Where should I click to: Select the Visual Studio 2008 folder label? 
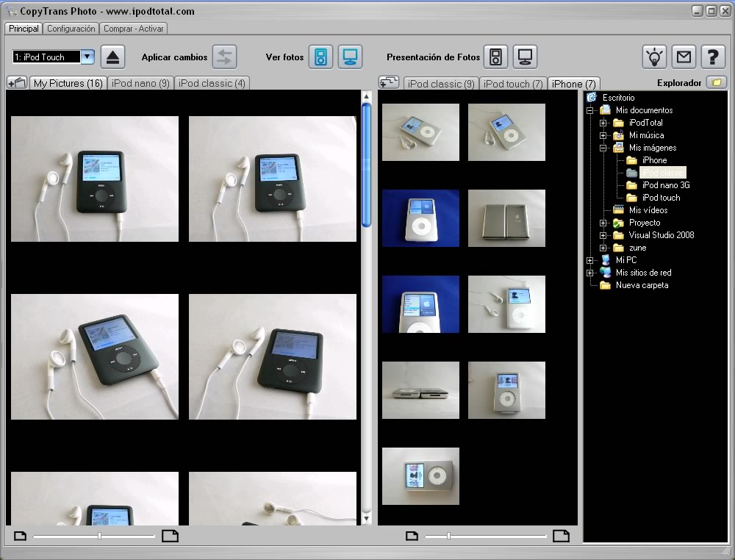coord(661,235)
